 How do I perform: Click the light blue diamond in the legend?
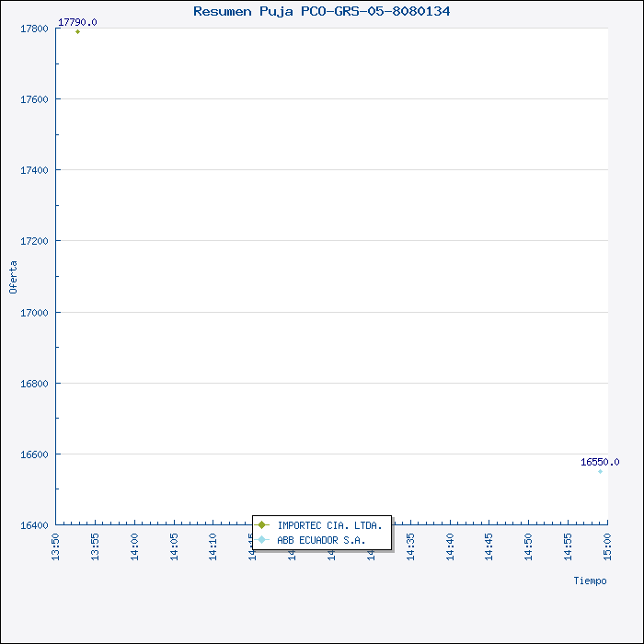pos(262,540)
